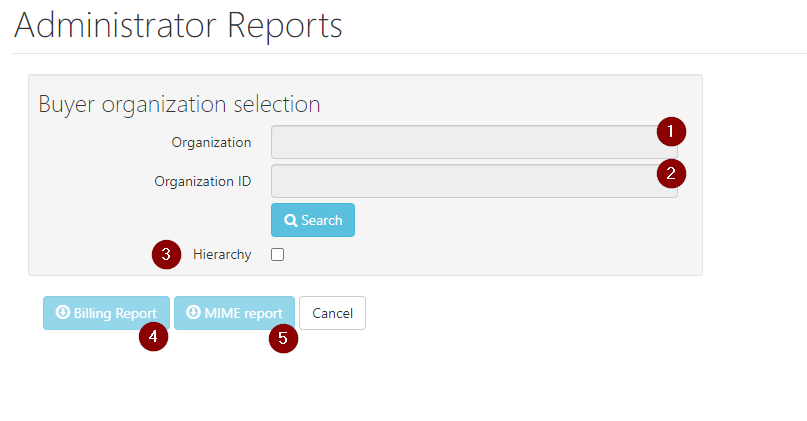Click the Organization field label
The image size is (807, 421).
pos(211,142)
